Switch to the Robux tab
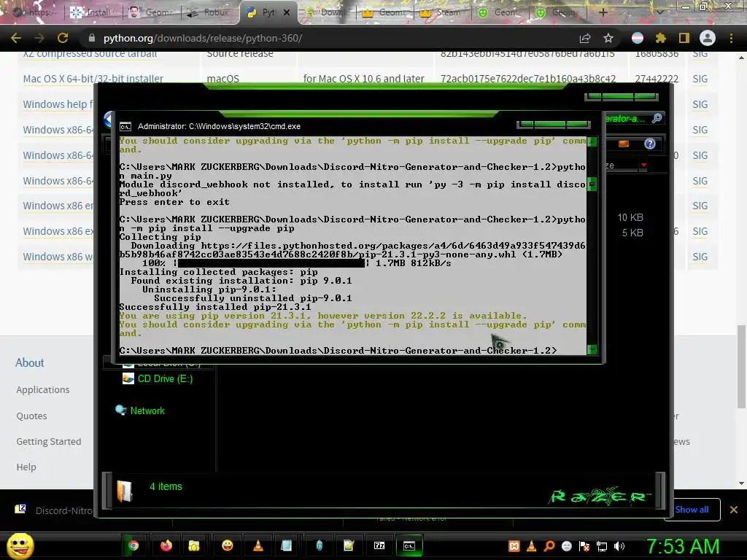This screenshot has width=747, height=560. (x=209, y=12)
